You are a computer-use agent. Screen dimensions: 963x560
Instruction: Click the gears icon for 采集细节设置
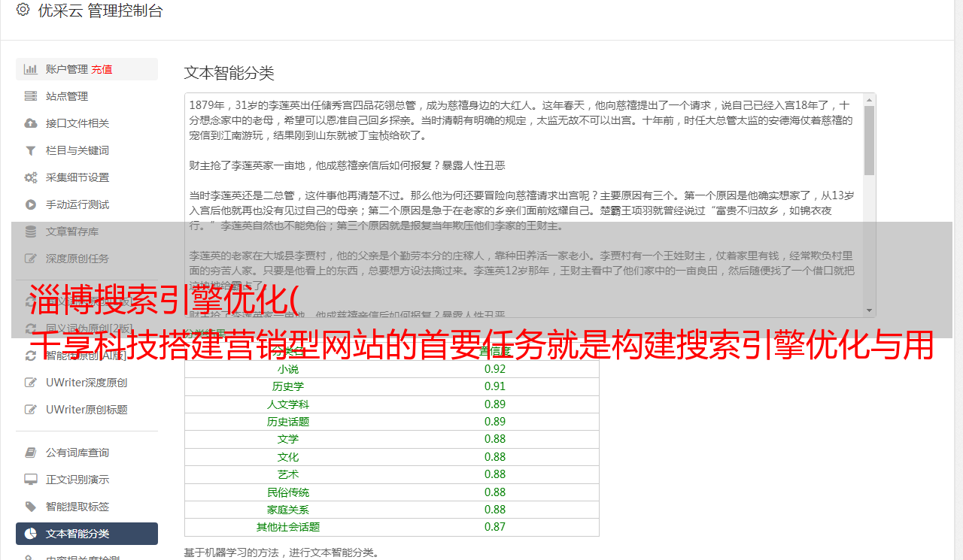(31, 177)
